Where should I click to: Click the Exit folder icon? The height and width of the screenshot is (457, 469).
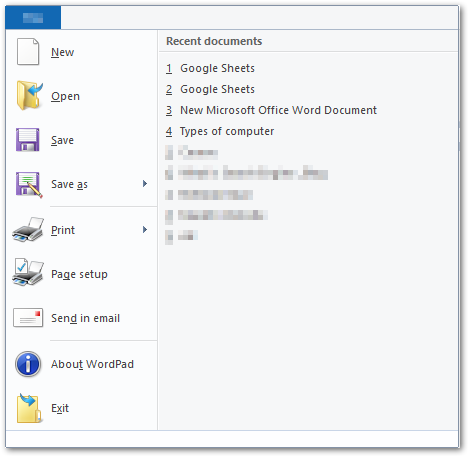click(x=29, y=408)
